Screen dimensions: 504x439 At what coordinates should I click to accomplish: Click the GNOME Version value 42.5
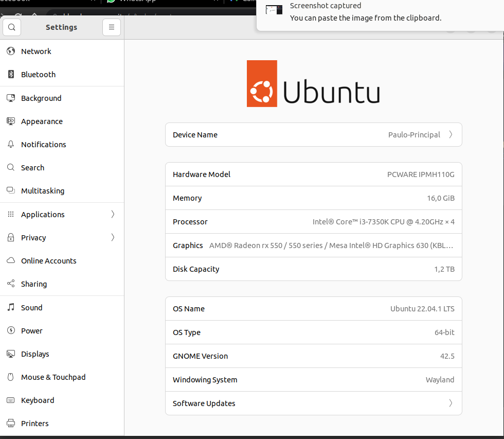click(447, 356)
